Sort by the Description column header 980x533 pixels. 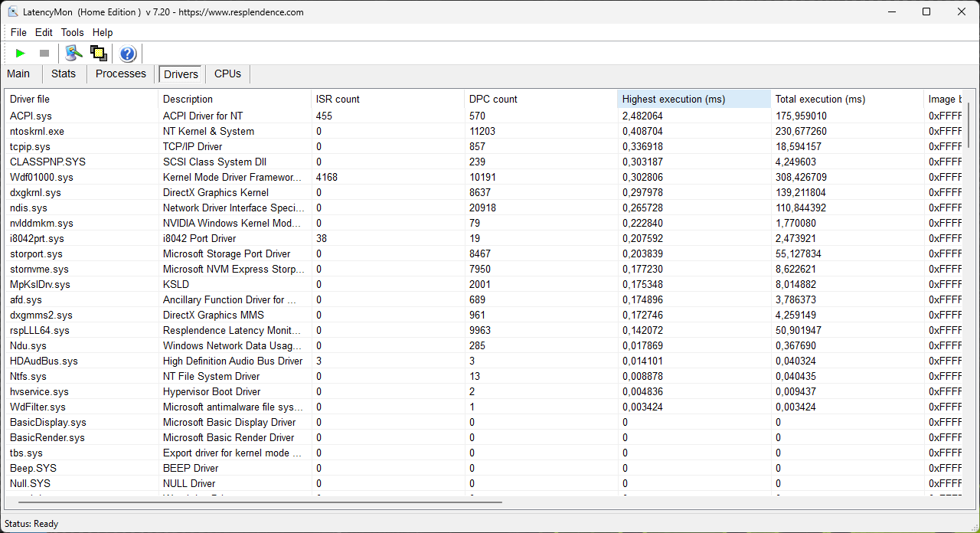pyautogui.click(x=235, y=99)
